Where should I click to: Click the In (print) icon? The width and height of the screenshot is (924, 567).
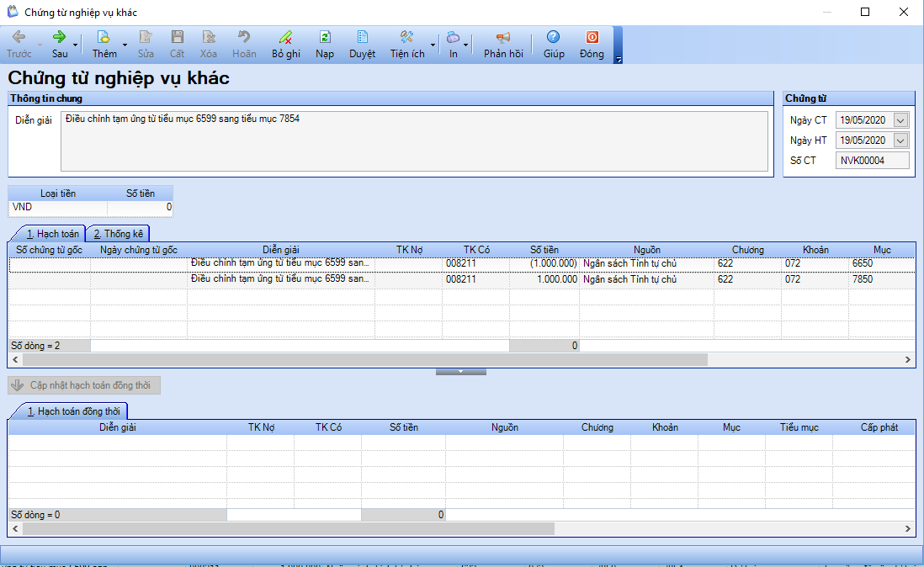point(453,37)
